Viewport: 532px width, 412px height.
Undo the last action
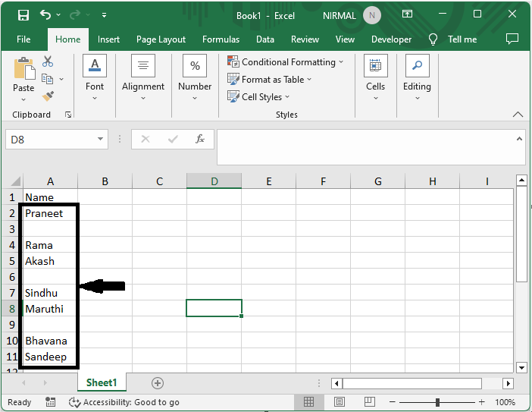(45, 15)
